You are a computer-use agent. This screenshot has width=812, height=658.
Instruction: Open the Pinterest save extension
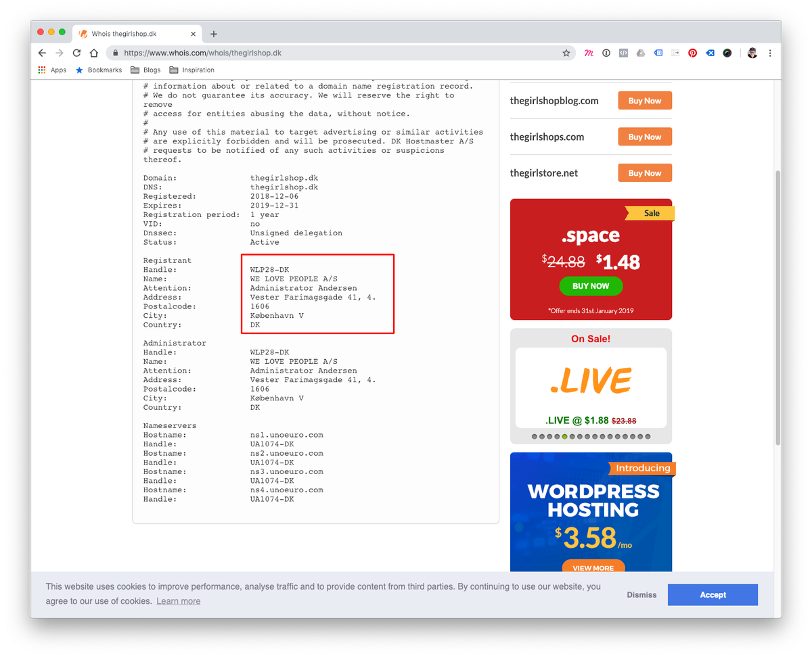click(693, 53)
